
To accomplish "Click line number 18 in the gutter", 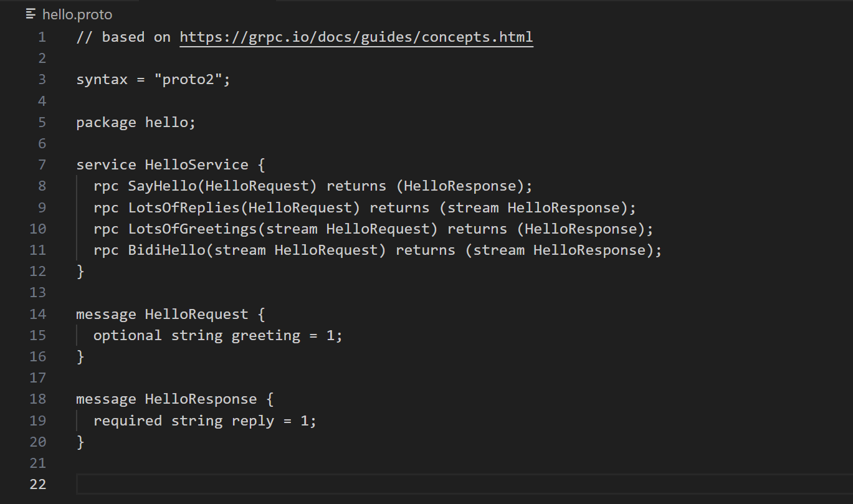I will click(38, 399).
